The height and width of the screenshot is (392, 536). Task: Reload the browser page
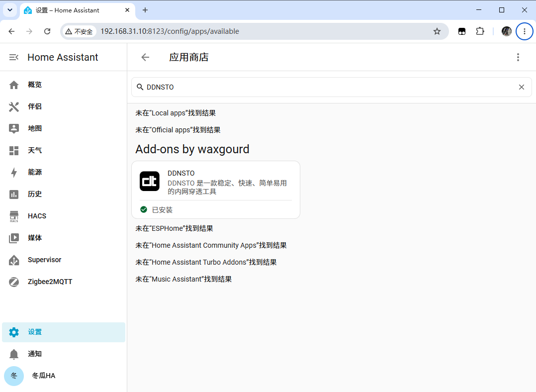point(47,31)
